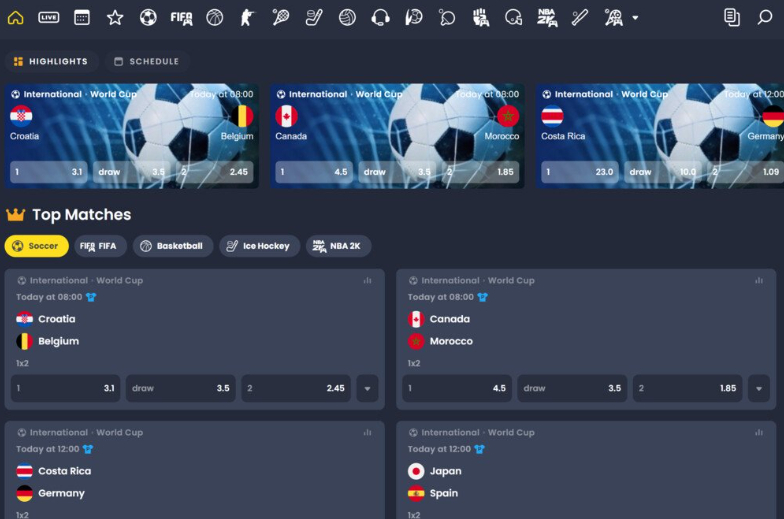Open the calendar schedule icon in top bar
This screenshot has width=784, height=519.
(x=82, y=18)
